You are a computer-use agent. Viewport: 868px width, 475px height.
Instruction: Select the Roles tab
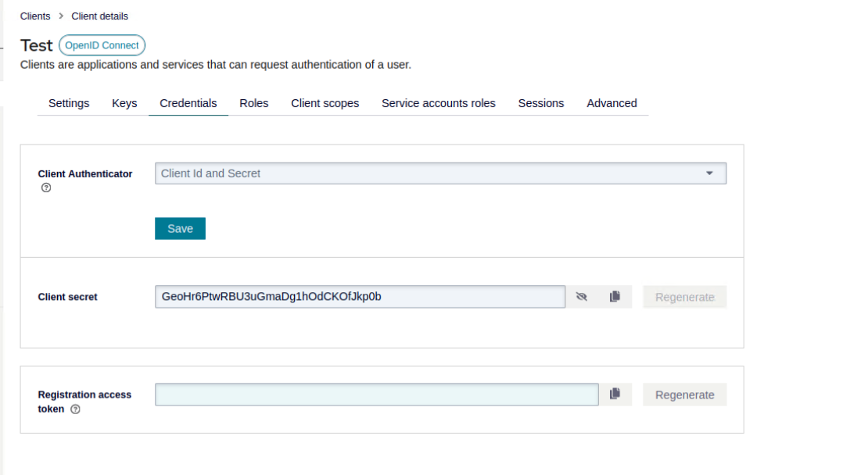253,102
